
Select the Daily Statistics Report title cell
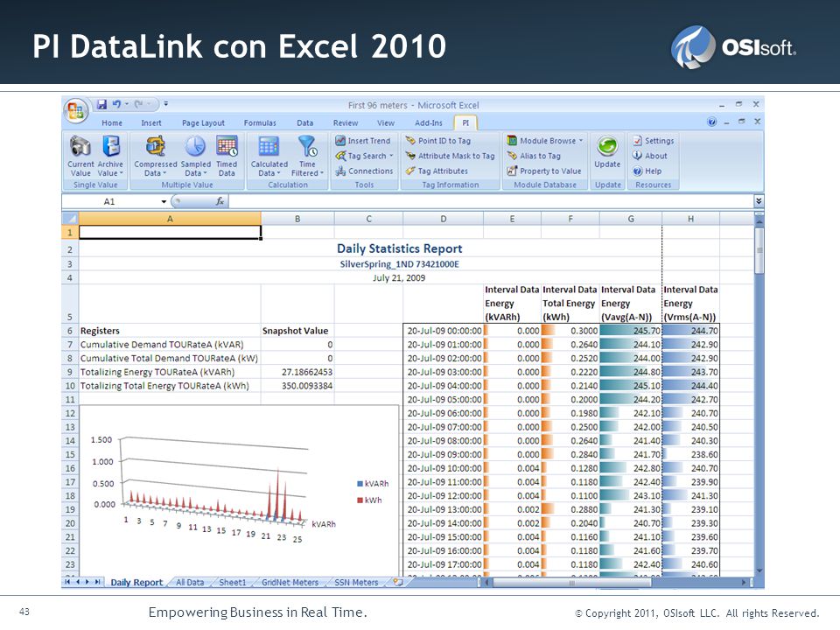399,248
